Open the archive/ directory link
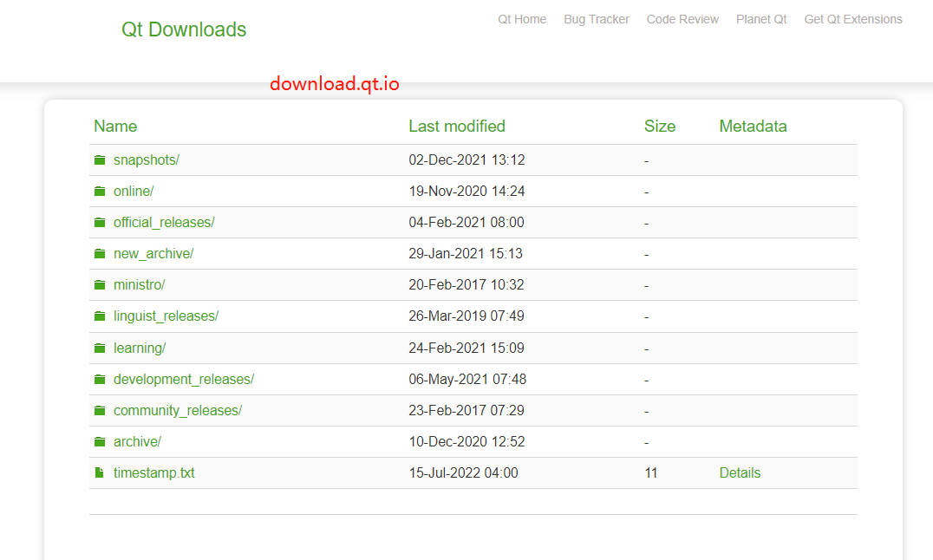 [x=137, y=441]
